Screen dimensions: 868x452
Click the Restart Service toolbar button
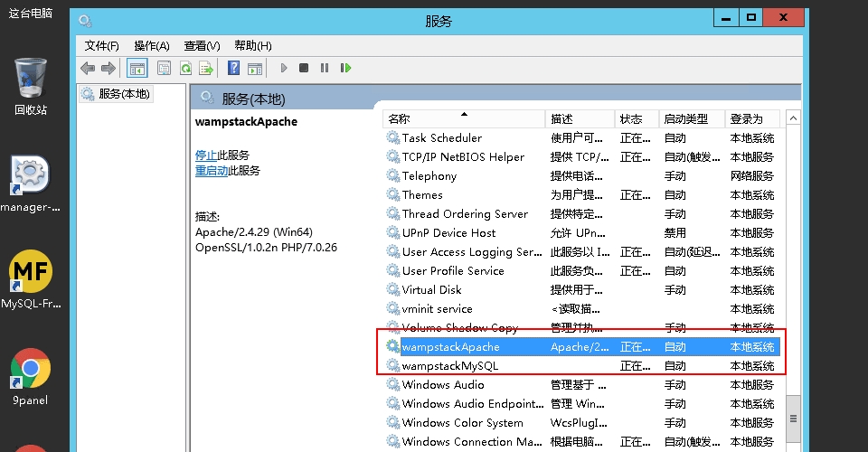point(346,68)
